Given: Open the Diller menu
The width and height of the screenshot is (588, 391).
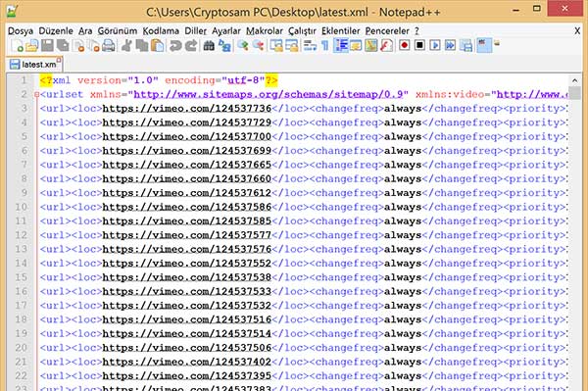Looking at the screenshot, I should [x=195, y=30].
